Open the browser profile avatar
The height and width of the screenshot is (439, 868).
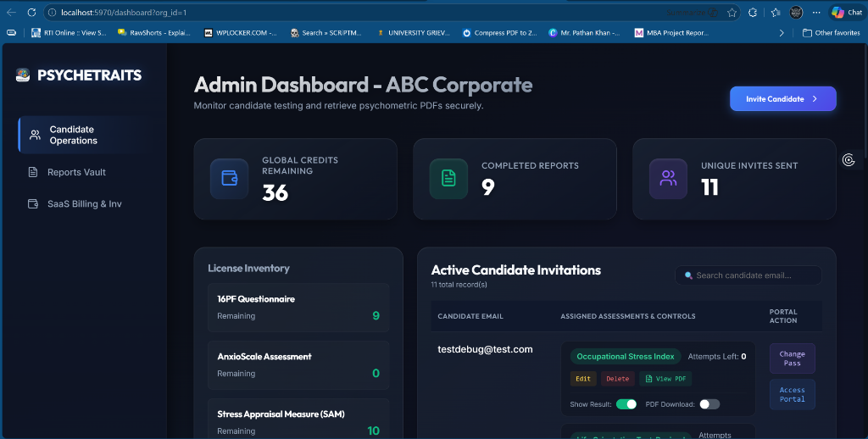[x=796, y=12]
